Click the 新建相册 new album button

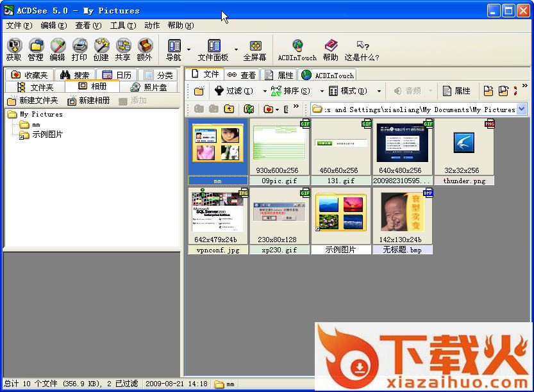[88, 101]
